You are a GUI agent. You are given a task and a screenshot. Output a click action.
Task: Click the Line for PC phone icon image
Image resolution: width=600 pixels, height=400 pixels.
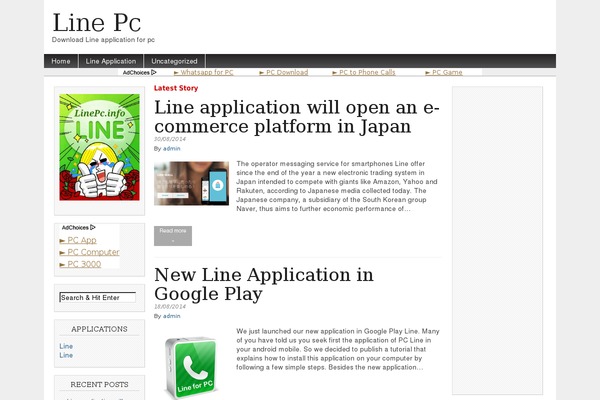point(191,367)
